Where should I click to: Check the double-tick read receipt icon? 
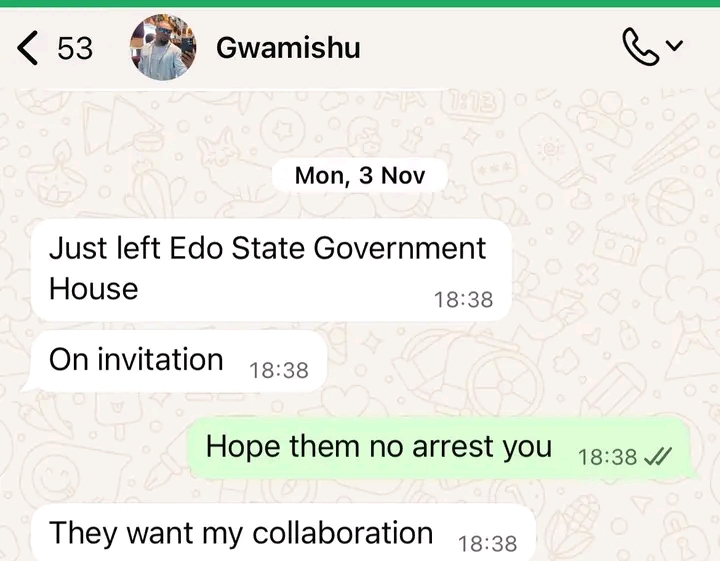point(658,457)
